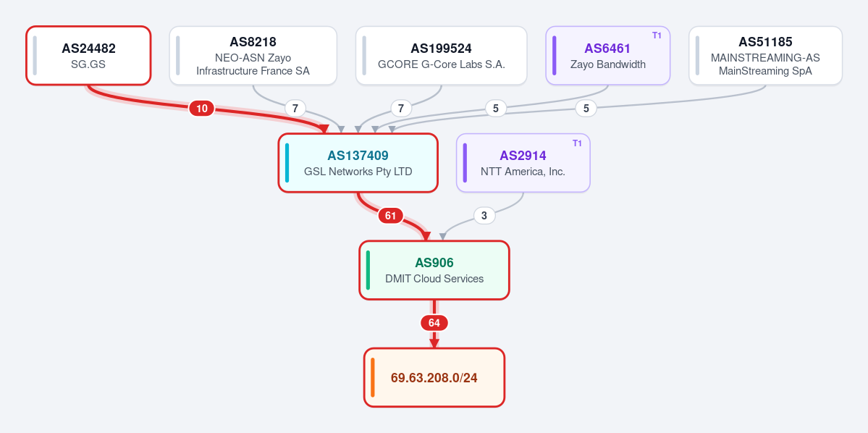Select the 69.63.208.0/24 prefix node
868x433 pixels.
[x=434, y=378]
